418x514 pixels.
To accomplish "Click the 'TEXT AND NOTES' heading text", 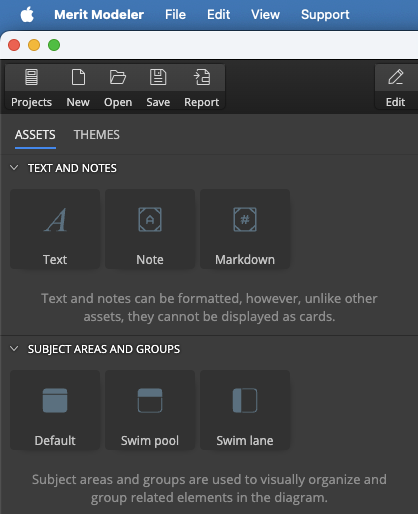I will tap(72, 168).
